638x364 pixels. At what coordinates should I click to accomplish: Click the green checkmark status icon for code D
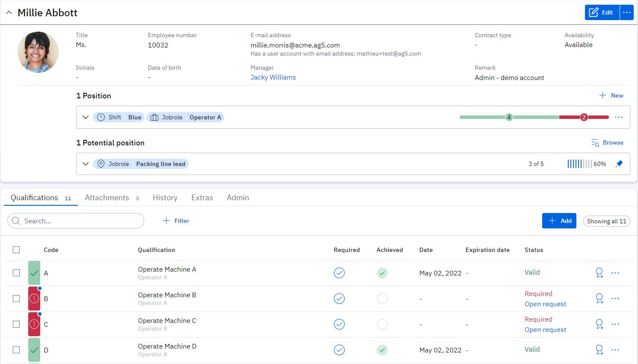(34, 350)
